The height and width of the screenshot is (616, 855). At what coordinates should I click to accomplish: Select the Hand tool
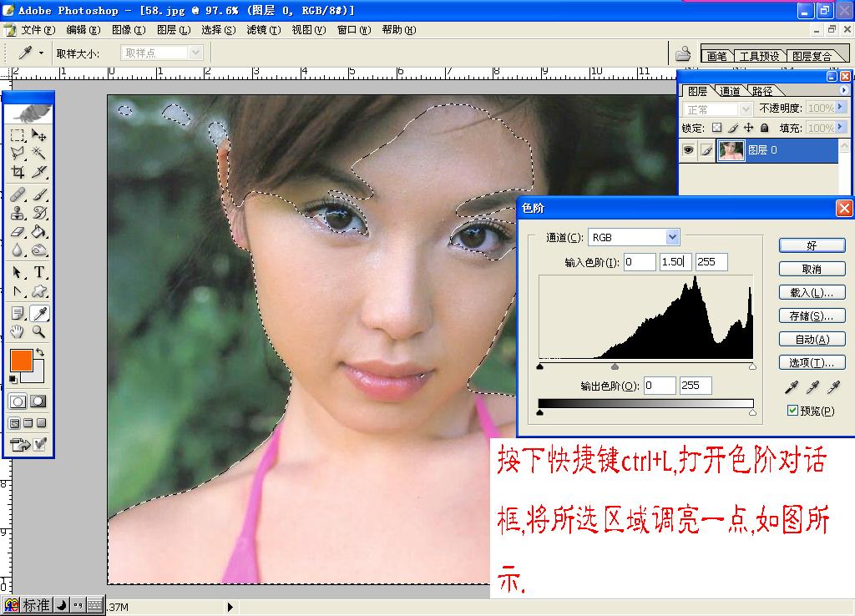pos(18,331)
